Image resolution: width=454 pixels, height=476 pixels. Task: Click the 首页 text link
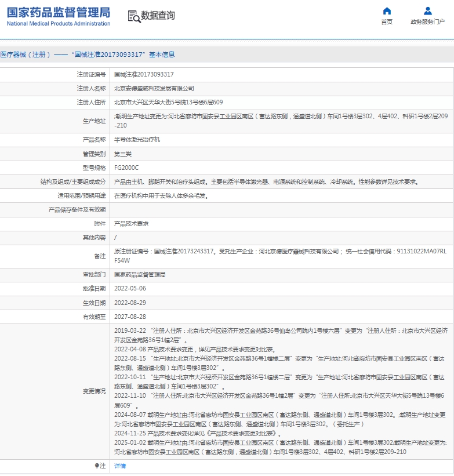(x=387, y=21)
